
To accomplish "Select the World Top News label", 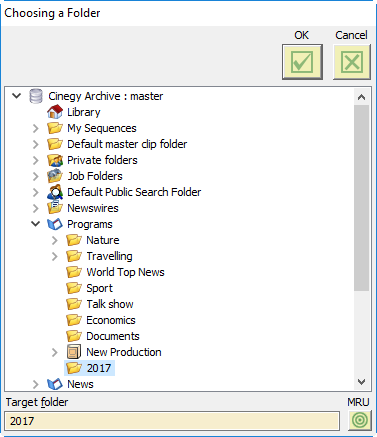I will [125, 272].
